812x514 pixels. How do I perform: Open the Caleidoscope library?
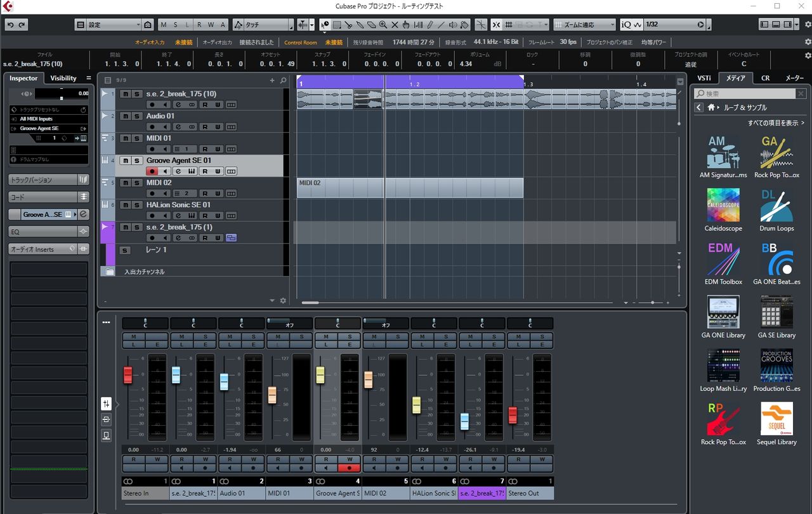point(723,210)
